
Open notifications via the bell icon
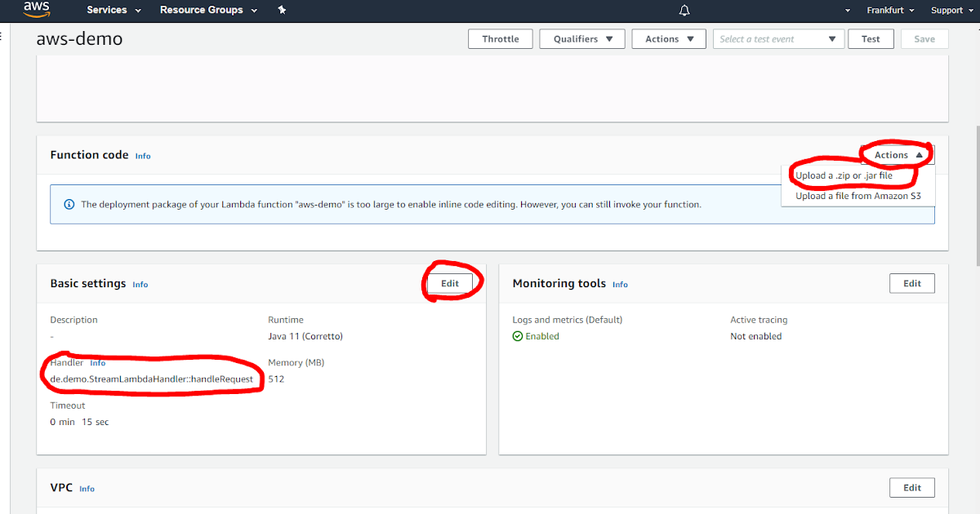pos(684,11)
